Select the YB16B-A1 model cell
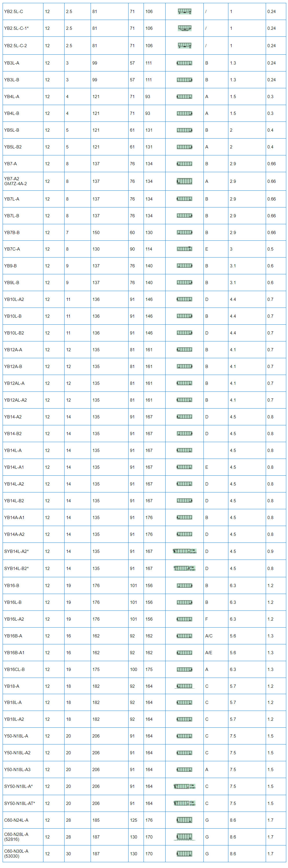This screenshot has height=868, width=288. coord(23,652)
